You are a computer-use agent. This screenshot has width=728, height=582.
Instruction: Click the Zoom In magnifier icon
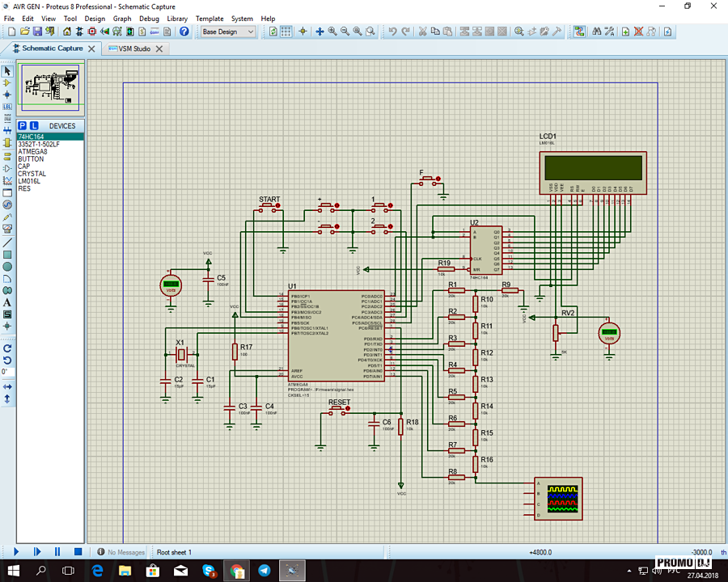coord(332,32)
